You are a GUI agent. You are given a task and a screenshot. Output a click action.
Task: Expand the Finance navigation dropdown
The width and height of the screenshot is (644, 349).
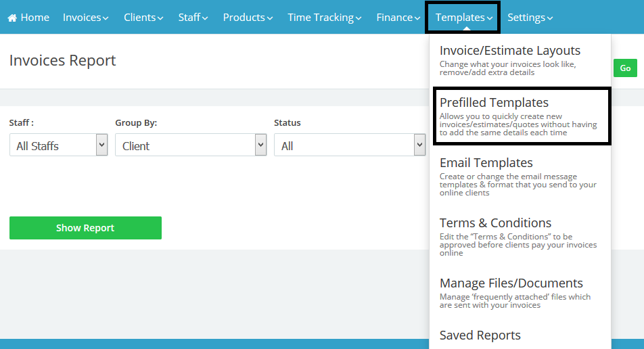(398, 18)
